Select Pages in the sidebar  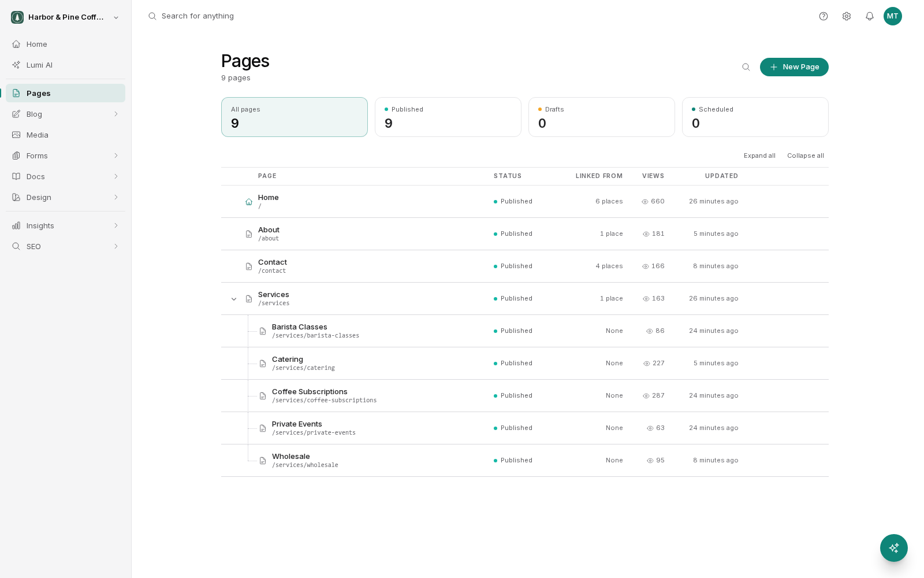pos(65,93)
